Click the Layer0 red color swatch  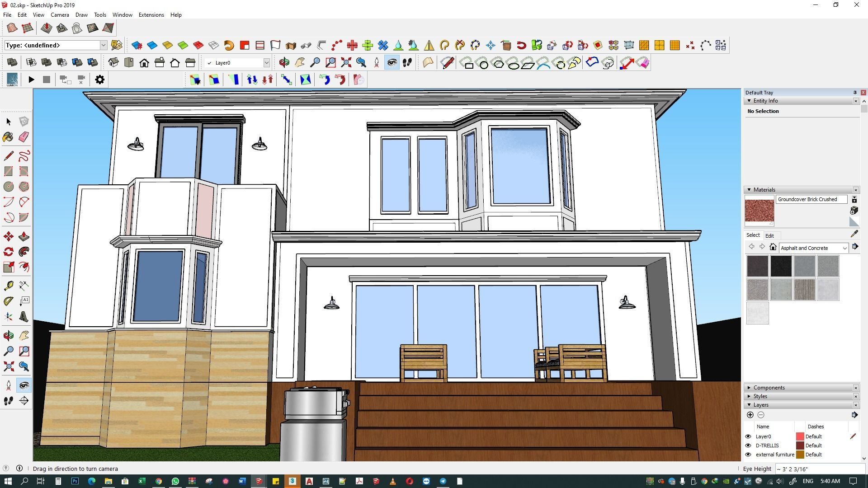[800, 436]
